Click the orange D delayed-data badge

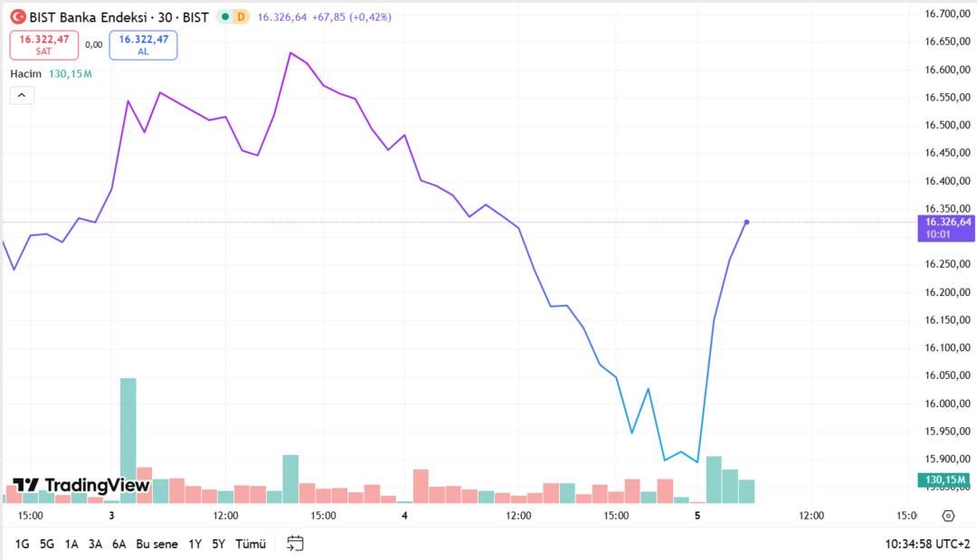pos(241,17)
